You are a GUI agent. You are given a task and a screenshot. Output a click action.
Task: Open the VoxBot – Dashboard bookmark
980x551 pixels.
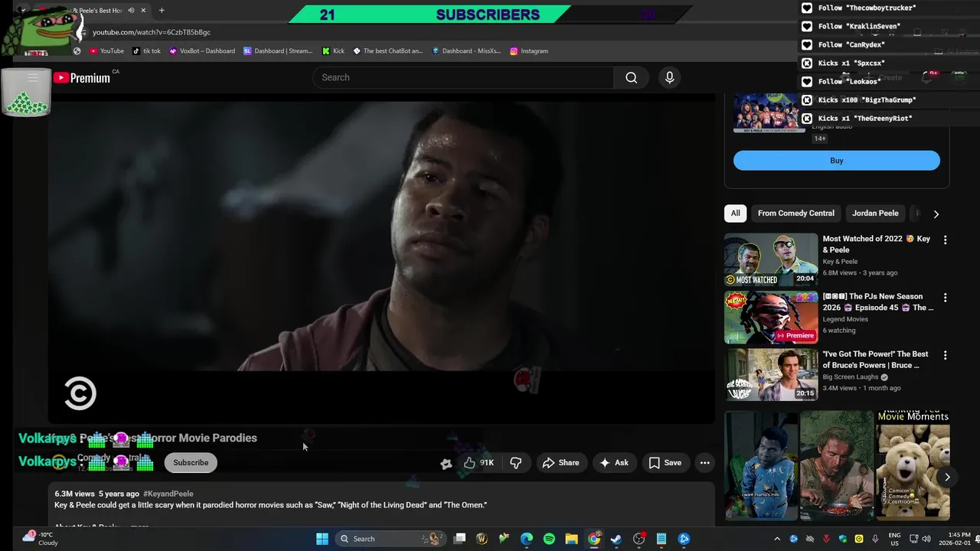point(202,51)
